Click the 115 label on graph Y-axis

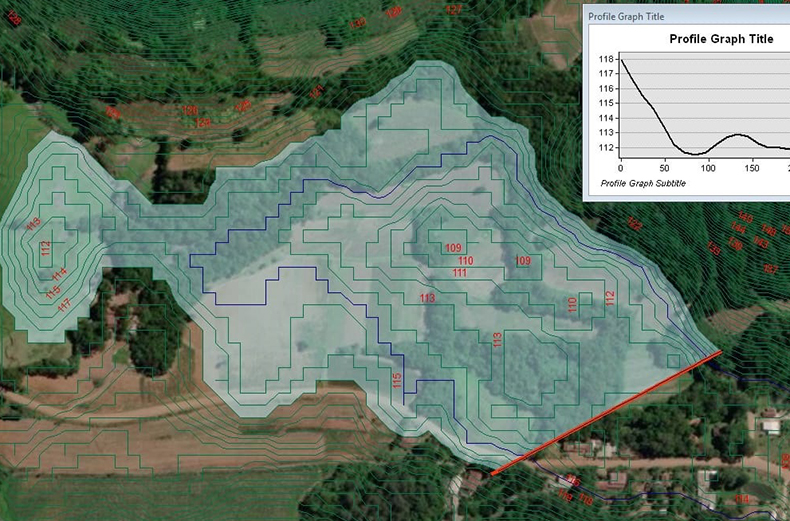(605, 103)
